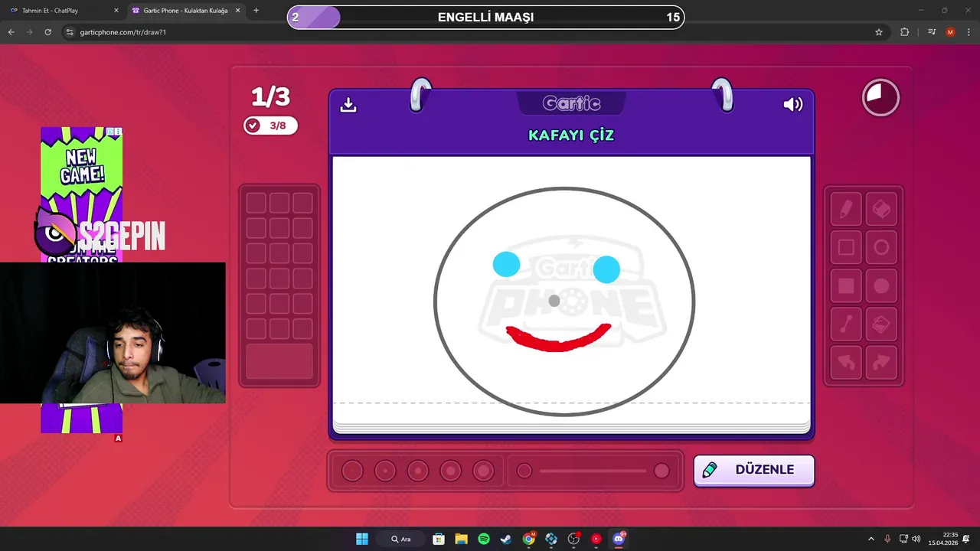Open Microsoft Store from the taskbar
The image size is (980, 551).
(x=439, y=539)
